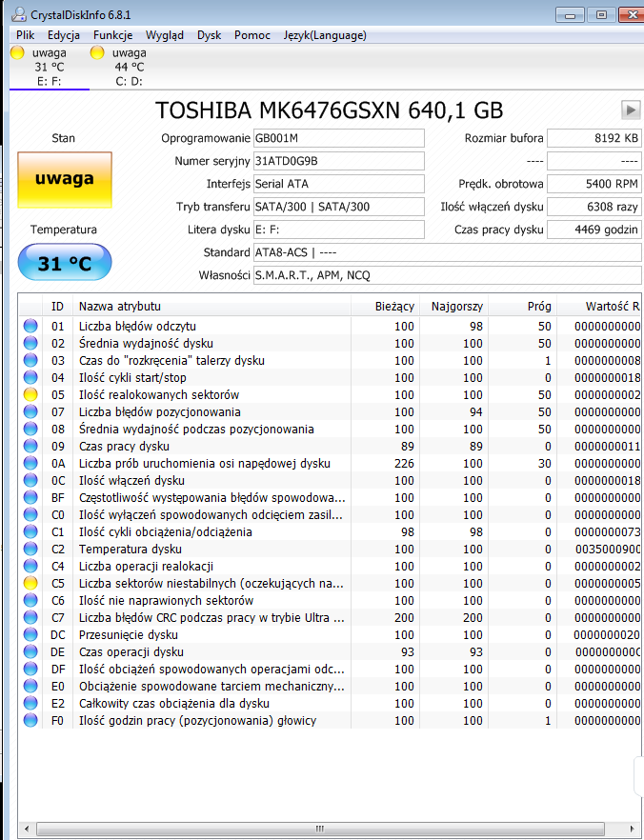Click the Najgorszy column header
Image resolution: width=644 pixels, height=840 pixels.
point(453,307)
